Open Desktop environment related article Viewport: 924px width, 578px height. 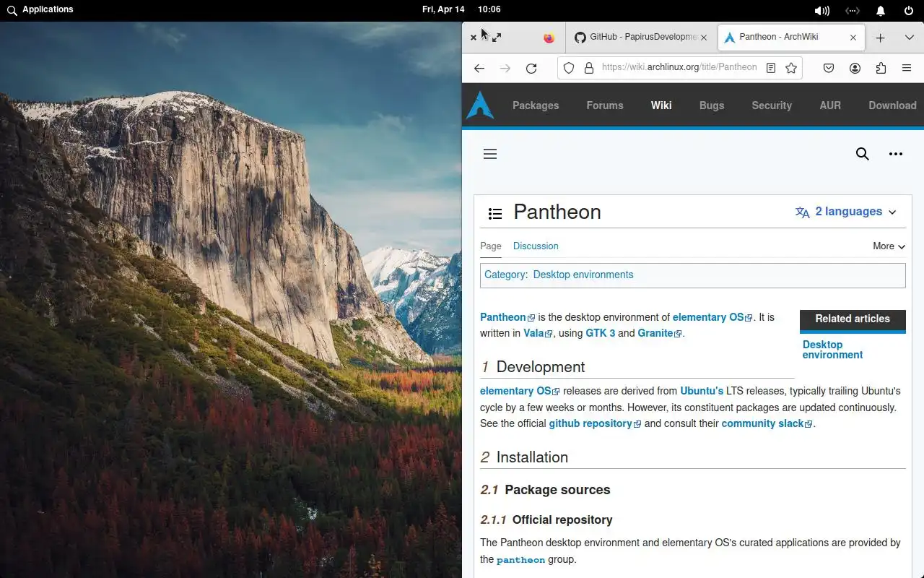coord(833,350)
